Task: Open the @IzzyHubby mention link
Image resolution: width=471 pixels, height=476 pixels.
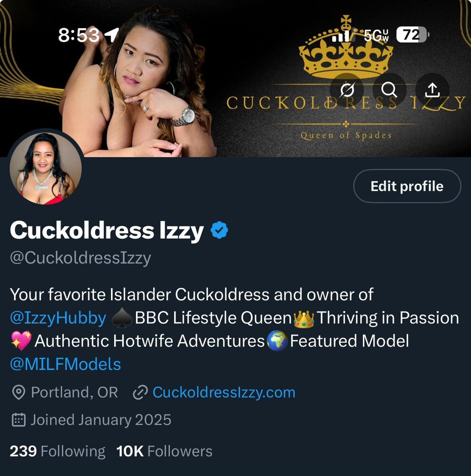Action: click(x=58, y=318)
